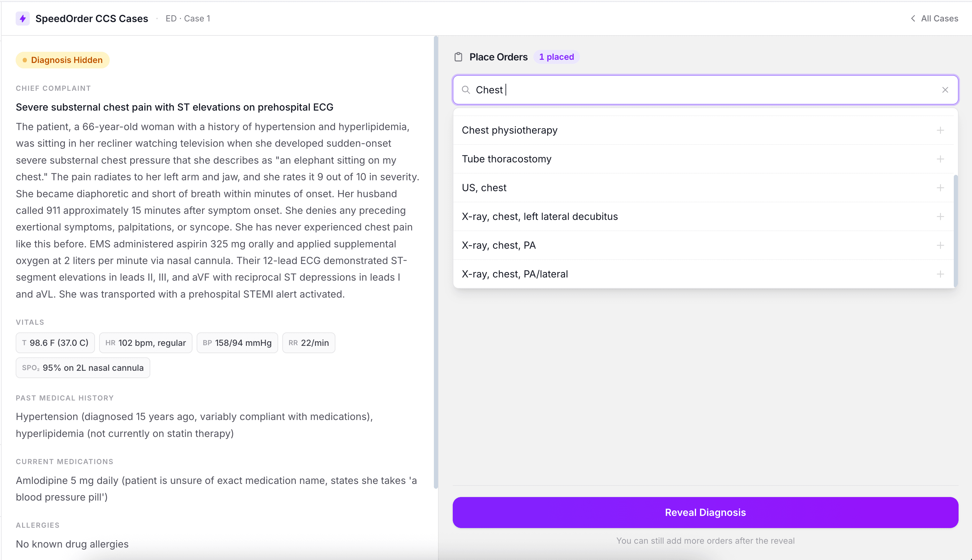Click the back chevron beside All Cases

click(x=913, y=19)
